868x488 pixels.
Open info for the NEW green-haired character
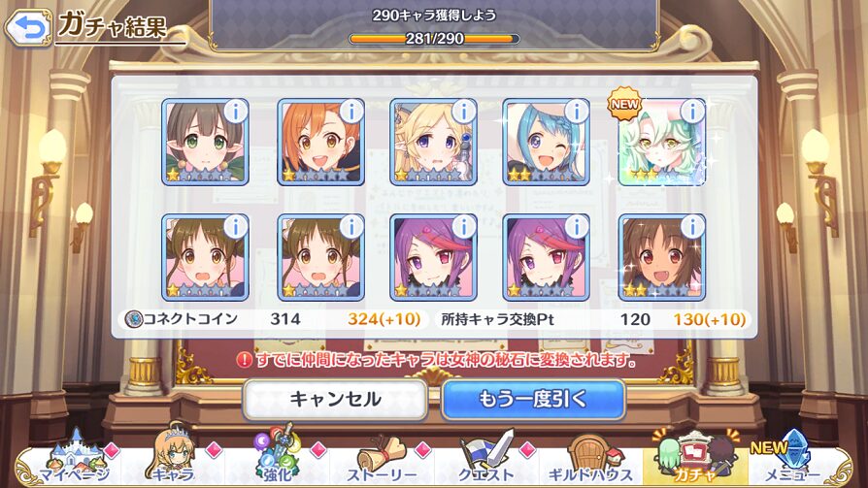[x=692, y=113]
